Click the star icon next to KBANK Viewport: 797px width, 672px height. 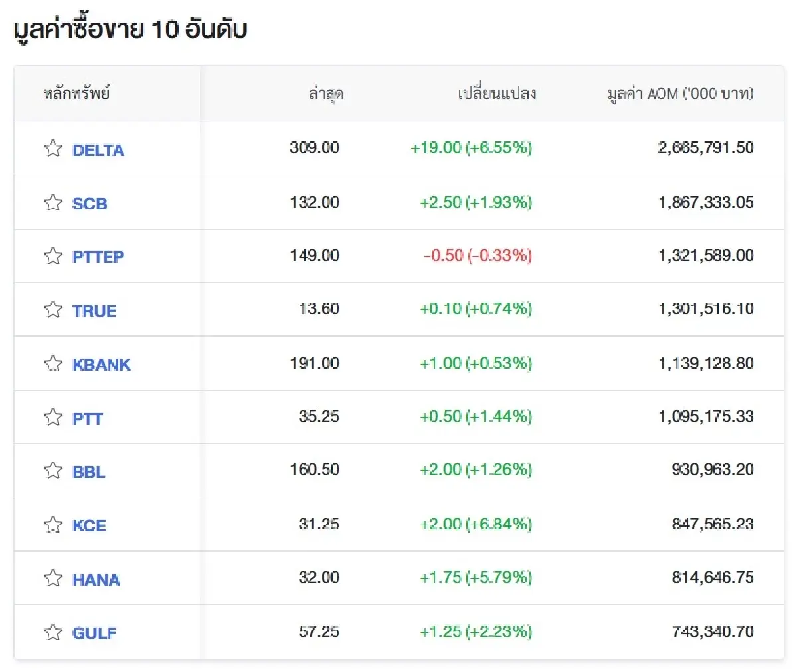(52, 363)
